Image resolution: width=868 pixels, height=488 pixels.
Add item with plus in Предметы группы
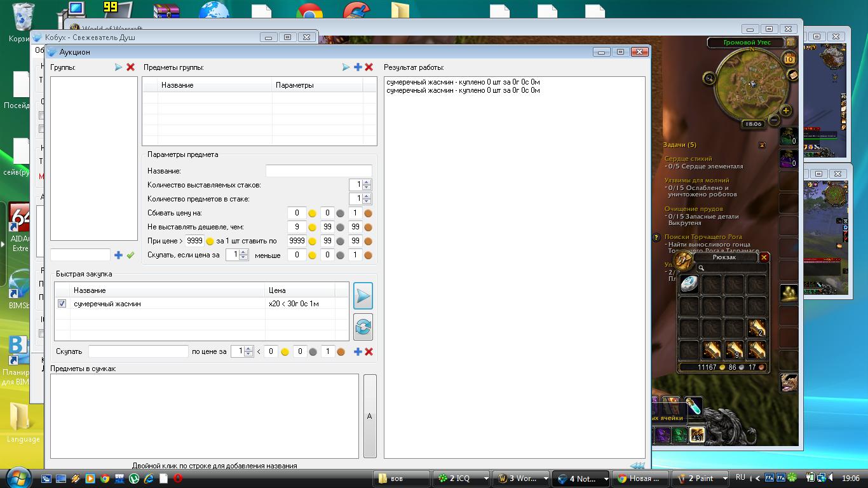358,67
